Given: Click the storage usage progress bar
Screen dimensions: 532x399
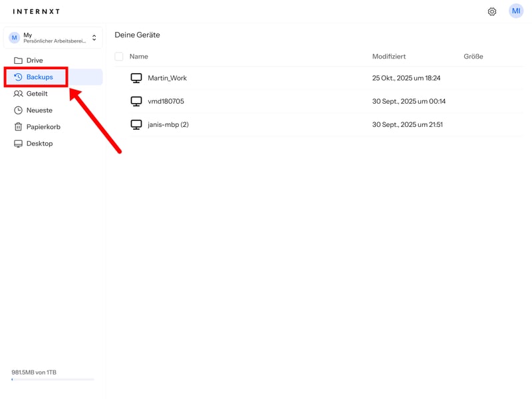Looking at the screenshot, I should [x=53, y=380].
